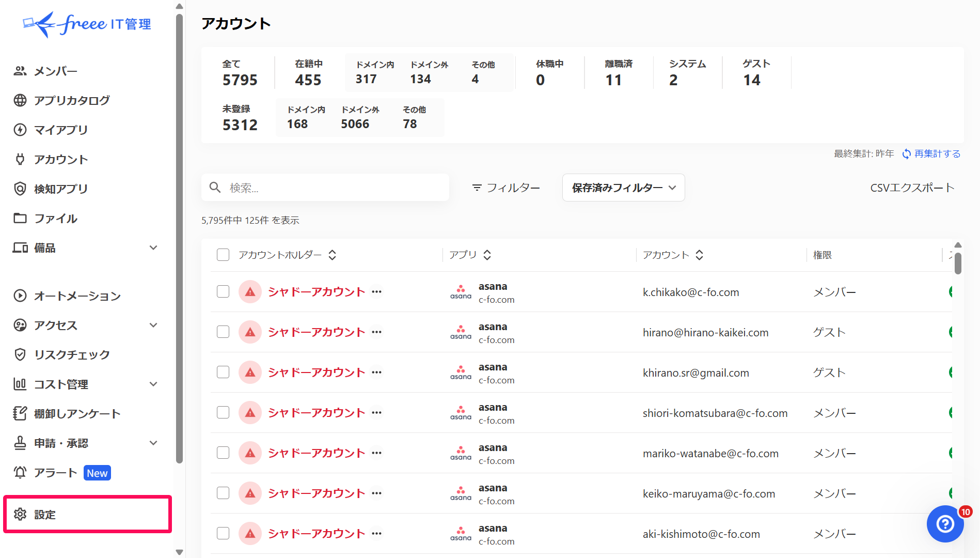
Task: Check the k.chikako@c-fo.com row checkbox
Action: [223, 291]
